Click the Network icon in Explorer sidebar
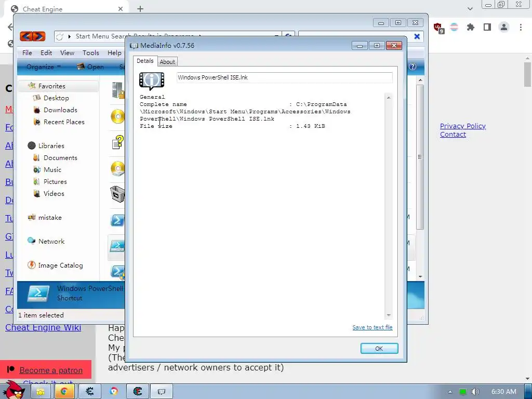This screenshot has height=399, width=532. (32, 241)
